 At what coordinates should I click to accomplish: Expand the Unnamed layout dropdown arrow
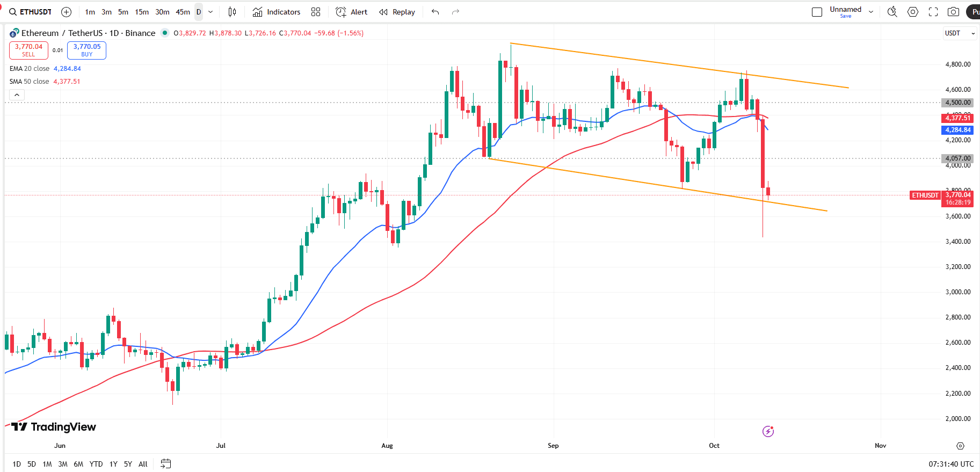(871, 12)
